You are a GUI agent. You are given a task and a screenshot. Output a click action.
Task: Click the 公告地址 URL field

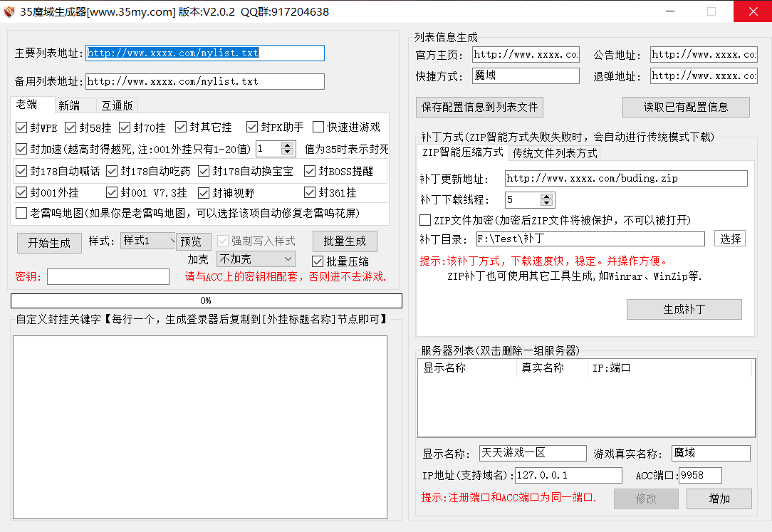(x=704, y=55)
